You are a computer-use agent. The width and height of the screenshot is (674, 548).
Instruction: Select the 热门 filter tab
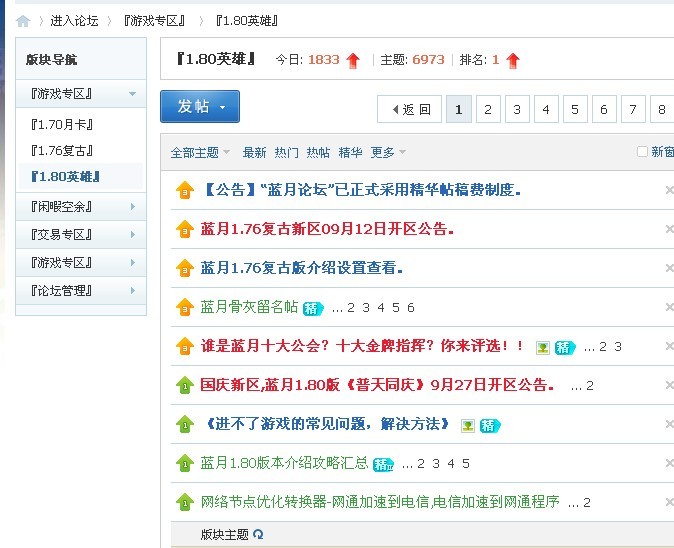pos(286,153)
